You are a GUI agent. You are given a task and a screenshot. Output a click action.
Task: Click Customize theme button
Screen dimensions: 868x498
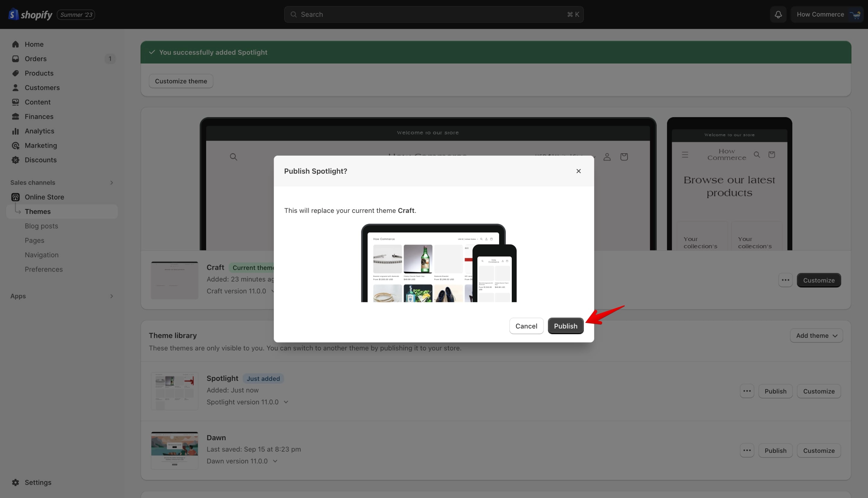(181, 81)
